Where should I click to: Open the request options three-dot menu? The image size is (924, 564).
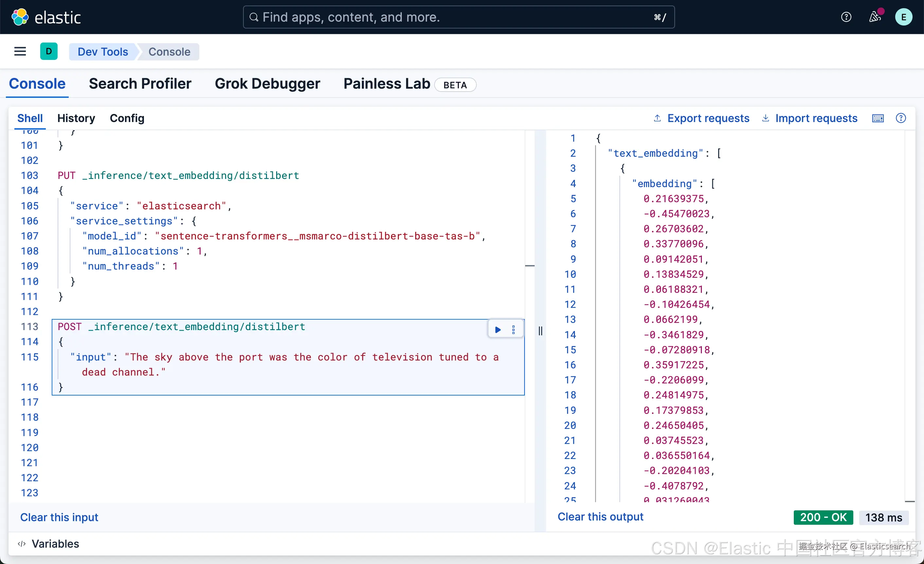pos(513,330)
